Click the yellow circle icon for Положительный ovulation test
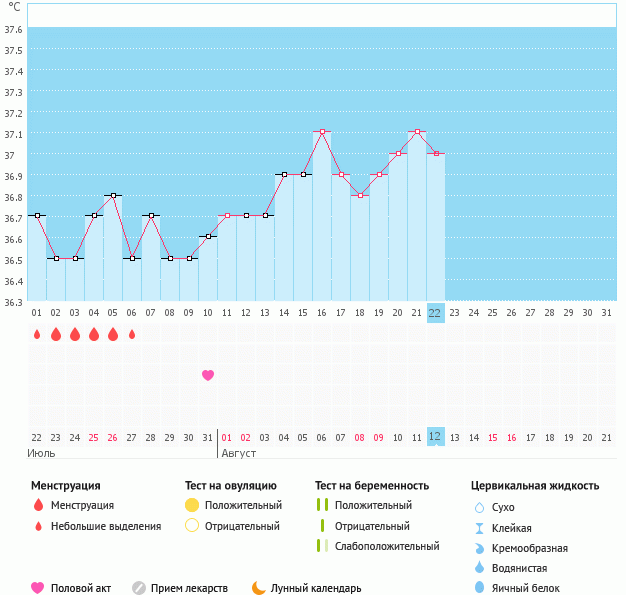 pos(192,505)
